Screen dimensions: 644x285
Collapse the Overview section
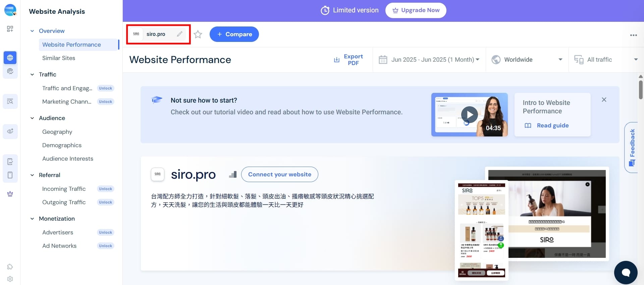(x=32, y=31)
